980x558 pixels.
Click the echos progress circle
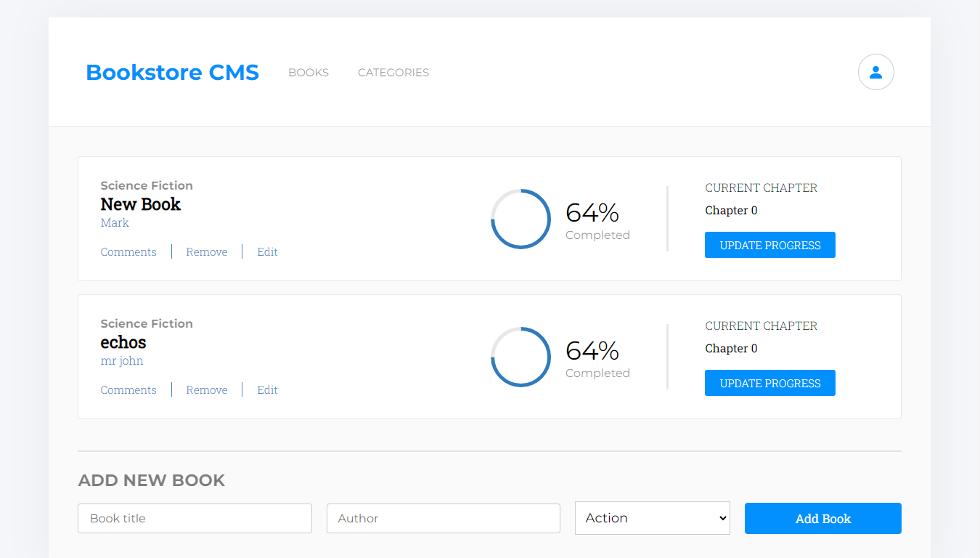click(520, 357)
